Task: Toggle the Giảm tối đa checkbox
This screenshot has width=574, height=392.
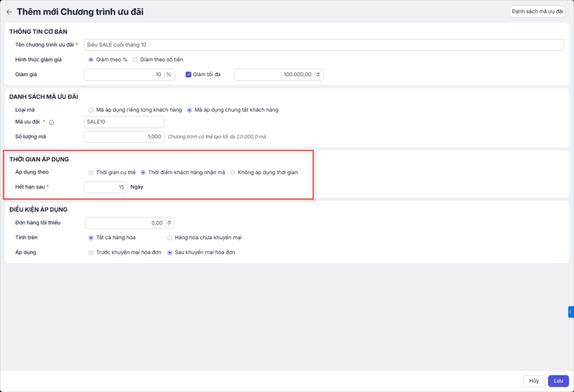Action: [188, 74]
